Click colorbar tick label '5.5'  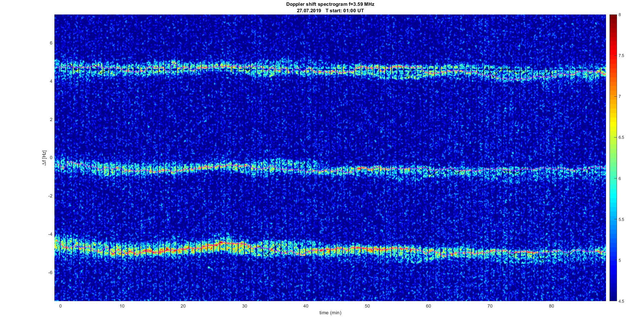621,219
